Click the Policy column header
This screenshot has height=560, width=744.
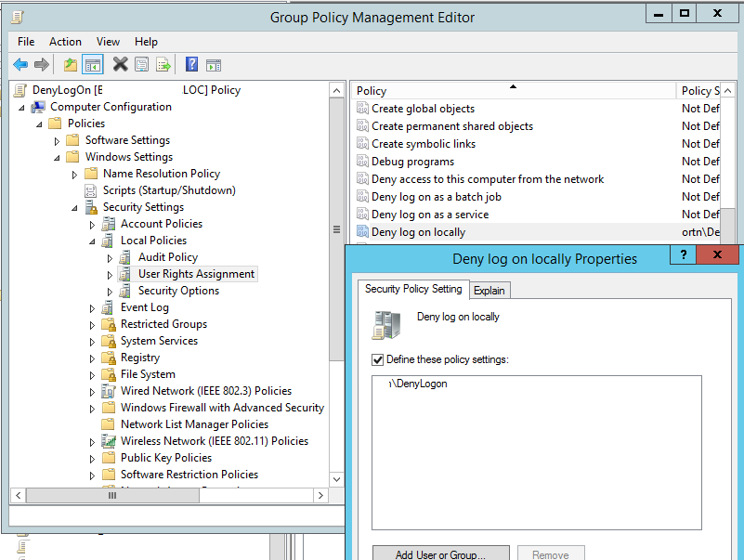coord(513,91)
